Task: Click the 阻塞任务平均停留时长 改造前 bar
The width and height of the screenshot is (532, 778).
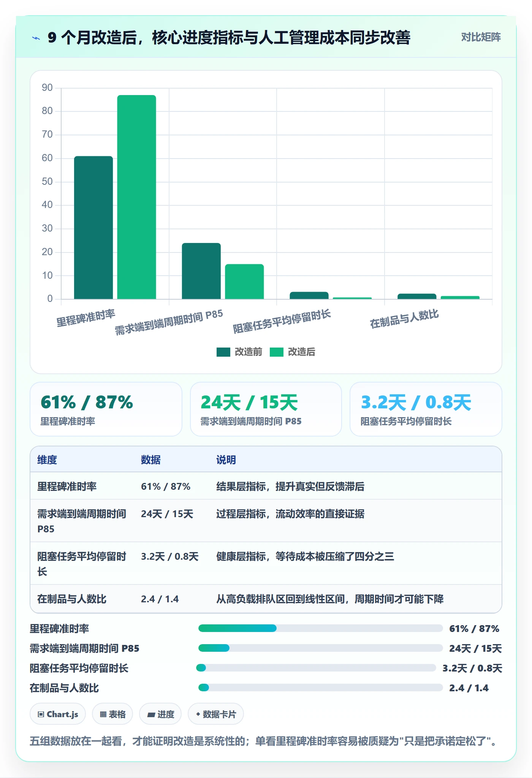Action: pos(309,295)
